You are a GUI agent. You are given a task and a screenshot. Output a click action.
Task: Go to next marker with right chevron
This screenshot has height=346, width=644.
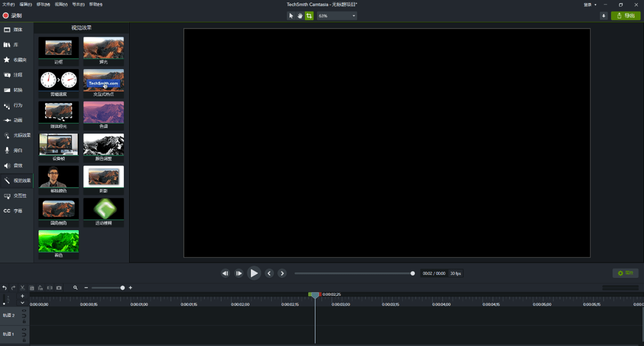(x=282, y=273)
